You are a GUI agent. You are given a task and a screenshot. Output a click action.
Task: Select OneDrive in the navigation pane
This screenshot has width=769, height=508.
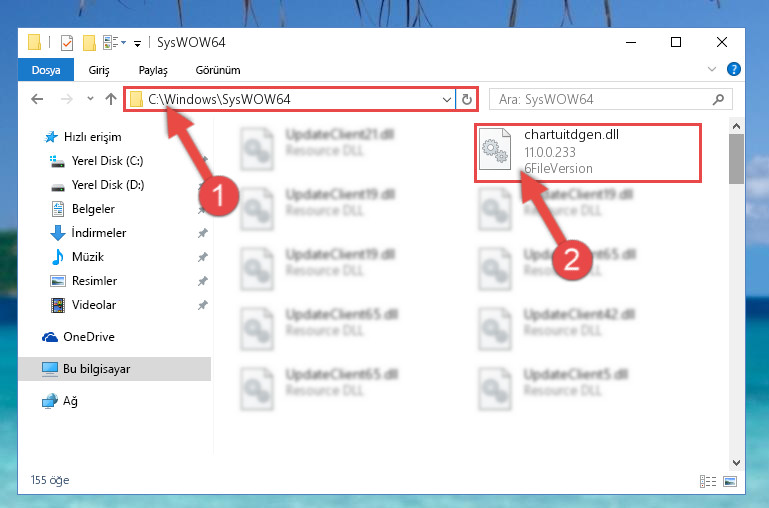pyautogui.click(x=78, y=337)
